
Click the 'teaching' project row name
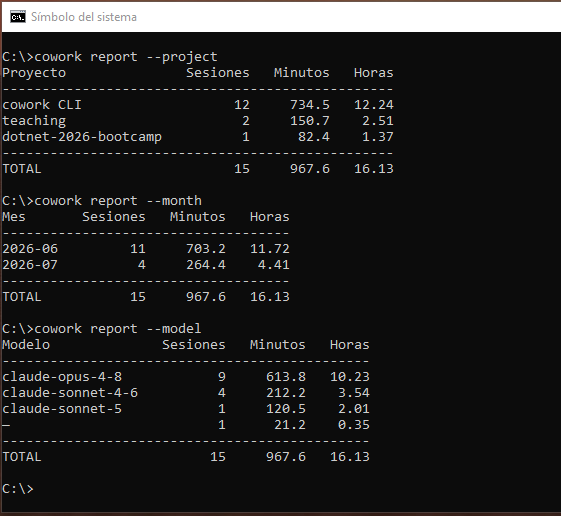(x=34, y=121)
